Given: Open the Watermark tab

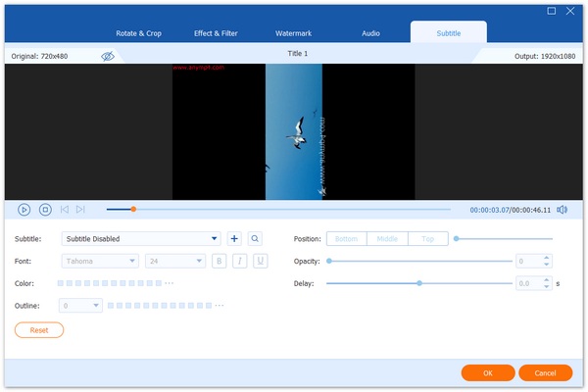Looking at the screenshot, I should pos(295,33).
